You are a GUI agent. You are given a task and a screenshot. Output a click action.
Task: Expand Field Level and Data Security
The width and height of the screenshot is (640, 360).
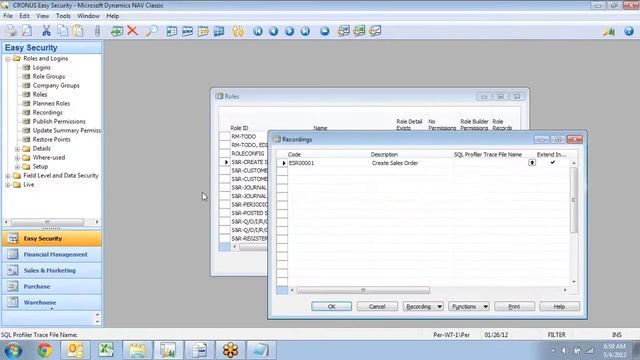tap(8, 176)
